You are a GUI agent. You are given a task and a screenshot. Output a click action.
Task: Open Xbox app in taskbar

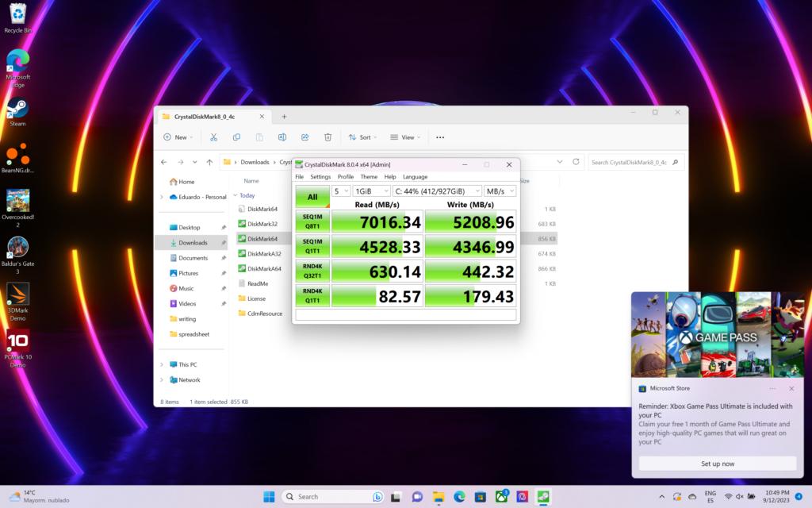click(501, 497)
